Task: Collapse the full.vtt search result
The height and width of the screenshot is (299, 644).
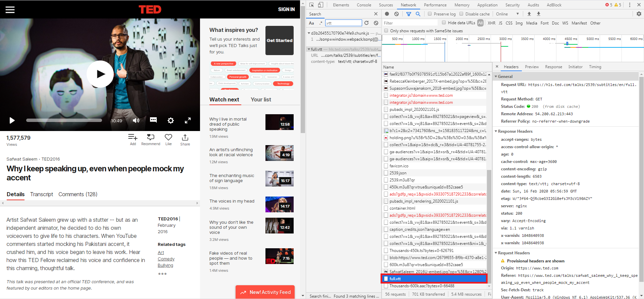Action: tap(309, 49)
